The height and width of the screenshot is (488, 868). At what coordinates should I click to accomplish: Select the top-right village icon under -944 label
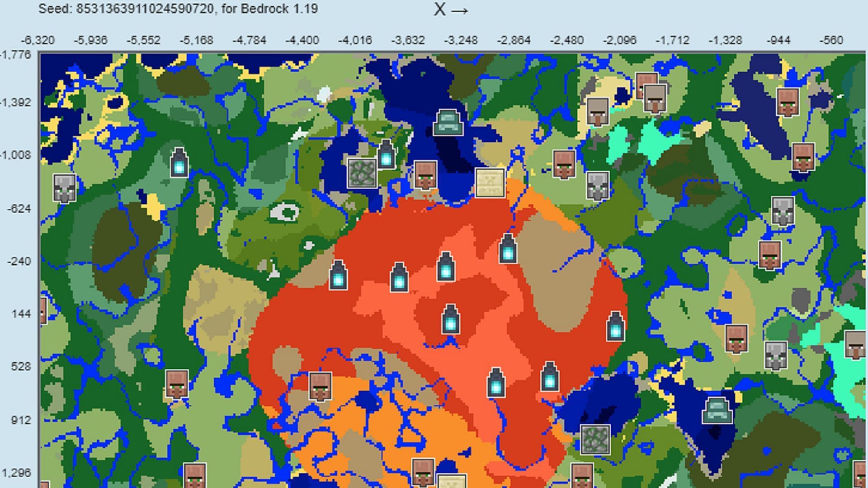click(788, 103)
